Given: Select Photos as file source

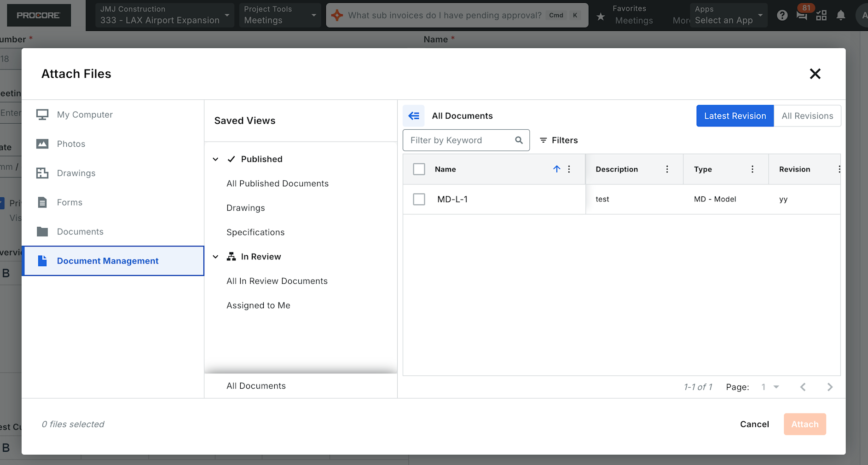Looking at the screenshot, I should pyautogui.click(x=113, y=144).
